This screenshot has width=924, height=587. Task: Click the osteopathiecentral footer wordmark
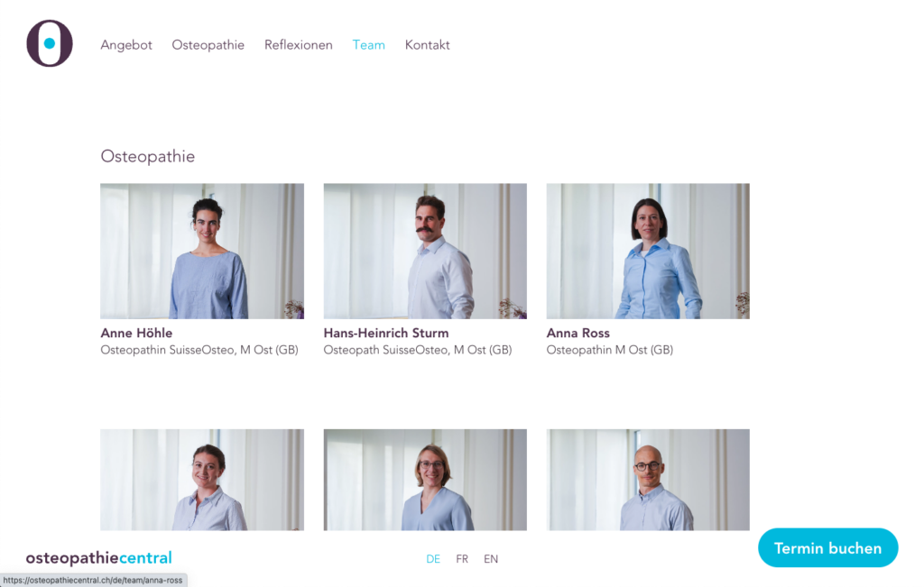pos(99,558)
